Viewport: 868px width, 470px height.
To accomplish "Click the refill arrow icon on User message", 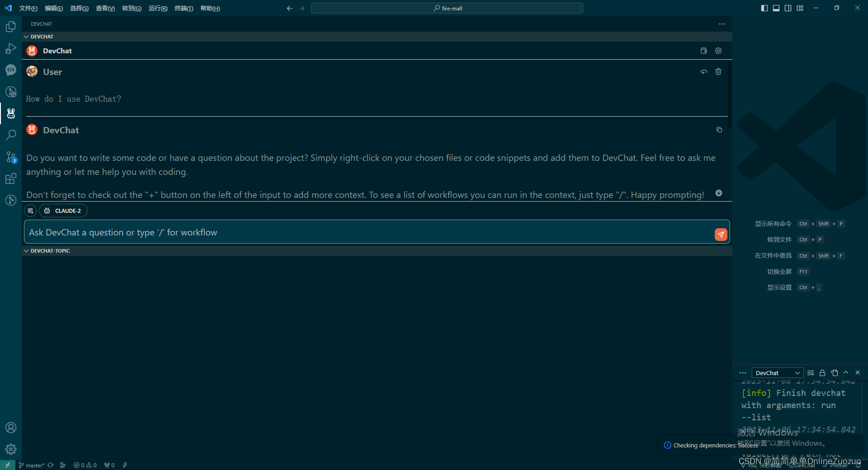I will pyautogui.click(x=704, y=71).
